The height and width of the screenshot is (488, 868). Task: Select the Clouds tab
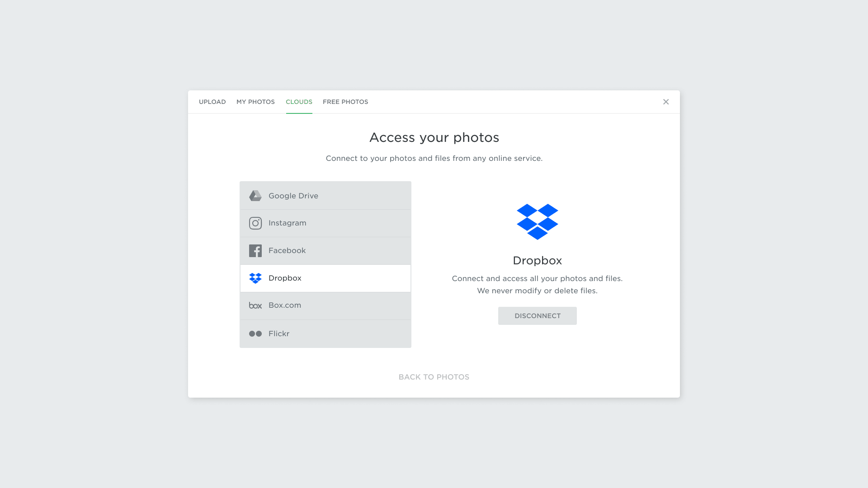(x=299, y=102)
